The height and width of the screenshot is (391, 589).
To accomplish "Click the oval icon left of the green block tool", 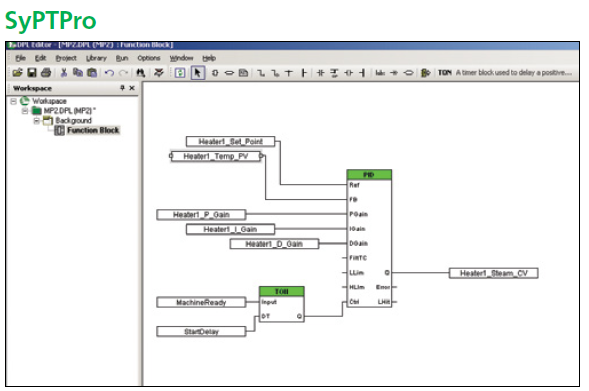I will (x=408, y=73).
